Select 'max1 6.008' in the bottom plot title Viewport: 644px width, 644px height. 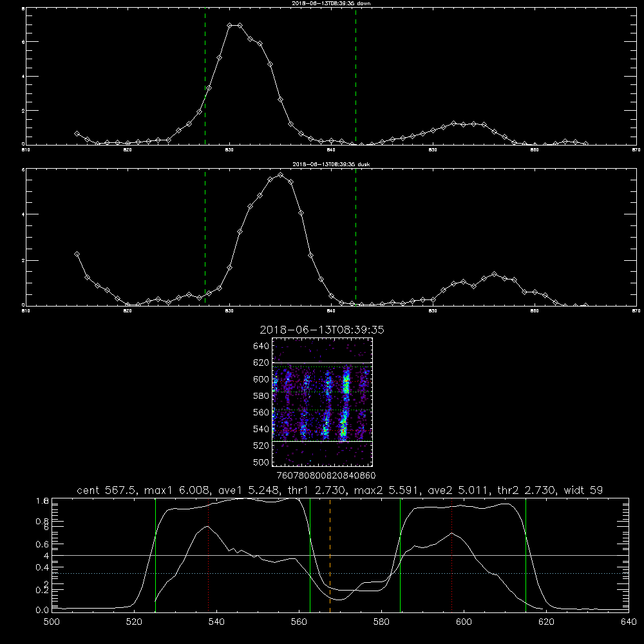point(178,490)
